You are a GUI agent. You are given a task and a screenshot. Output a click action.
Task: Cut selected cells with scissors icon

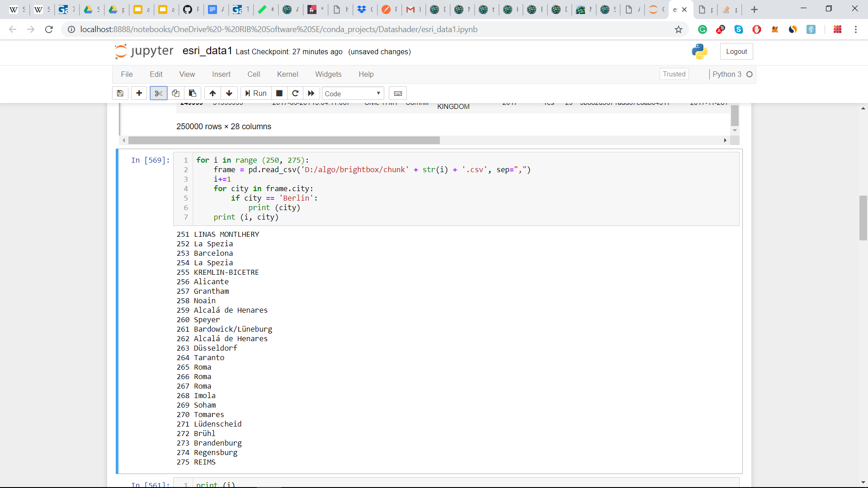click(x=158, y=93)
